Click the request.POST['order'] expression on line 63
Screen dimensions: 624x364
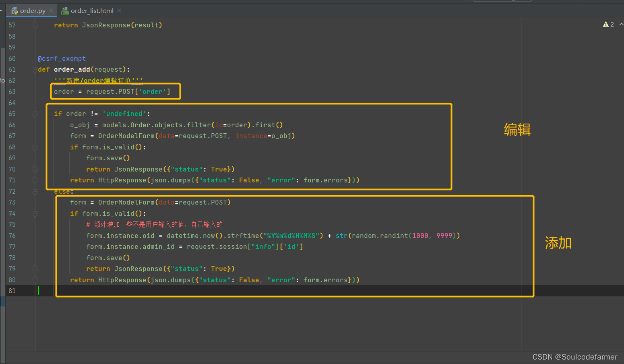pyautogui.click(x=128, y=92)
